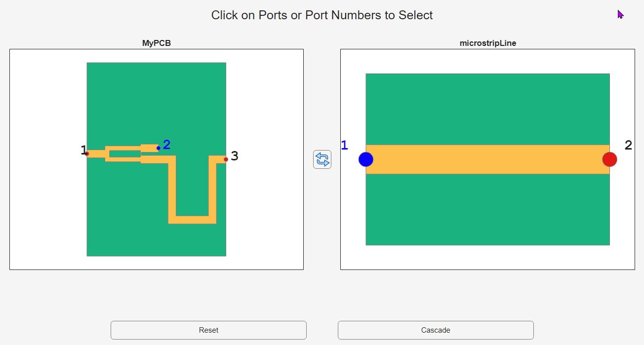The width and height of the screenshot is (644, 345).
Task: Select blue port 1 circle on microstripLine
Action: pos(366,159)
